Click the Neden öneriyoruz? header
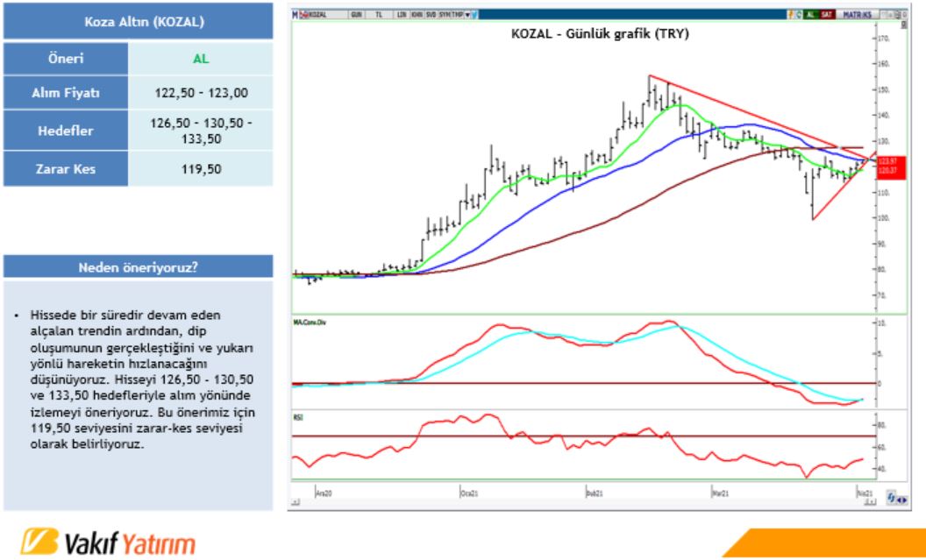The image size is (926, 560). click(139, 266)
